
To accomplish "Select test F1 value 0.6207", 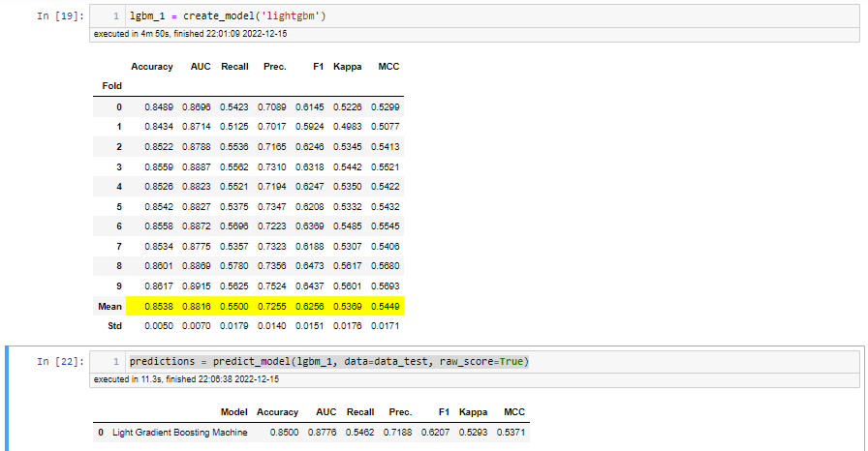I will pos(435,433).
